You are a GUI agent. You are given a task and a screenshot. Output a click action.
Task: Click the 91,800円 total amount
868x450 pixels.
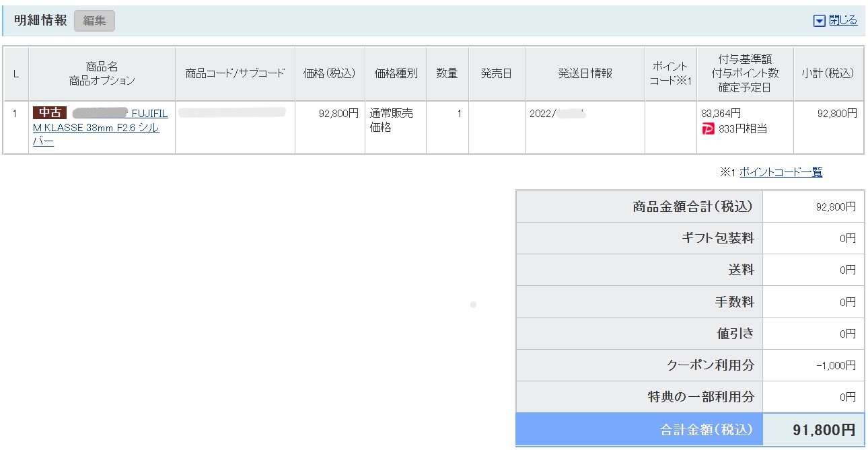click(823, 429)
